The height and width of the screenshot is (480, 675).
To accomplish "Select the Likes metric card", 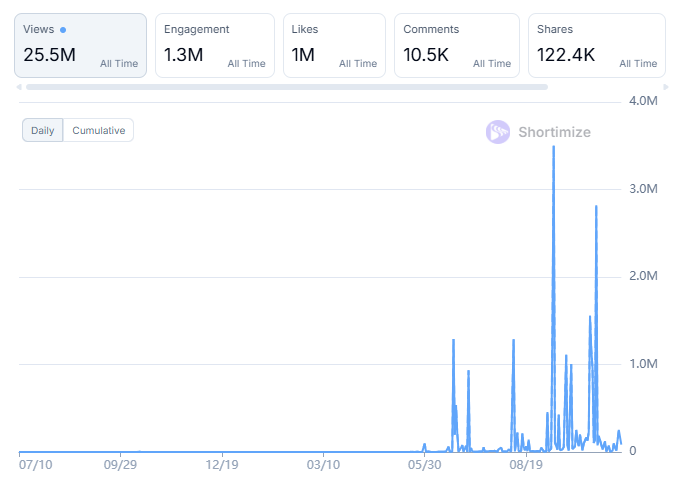I will 334,45.
